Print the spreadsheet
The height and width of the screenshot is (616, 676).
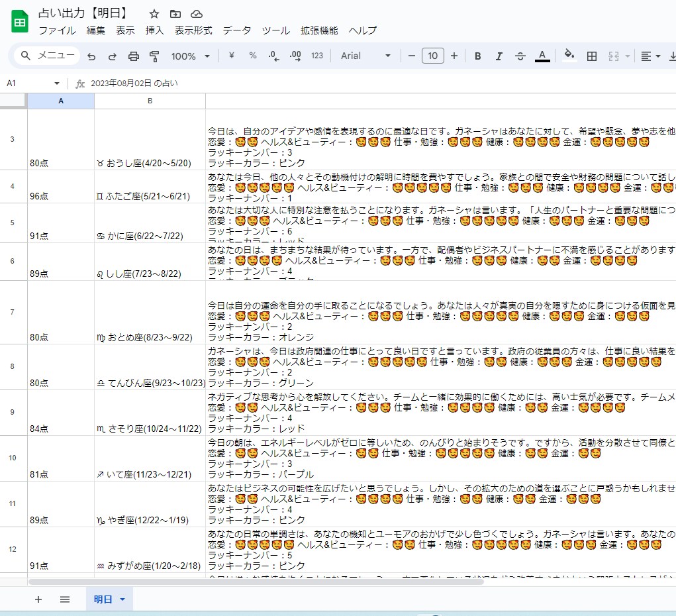[x=134, y=56]
